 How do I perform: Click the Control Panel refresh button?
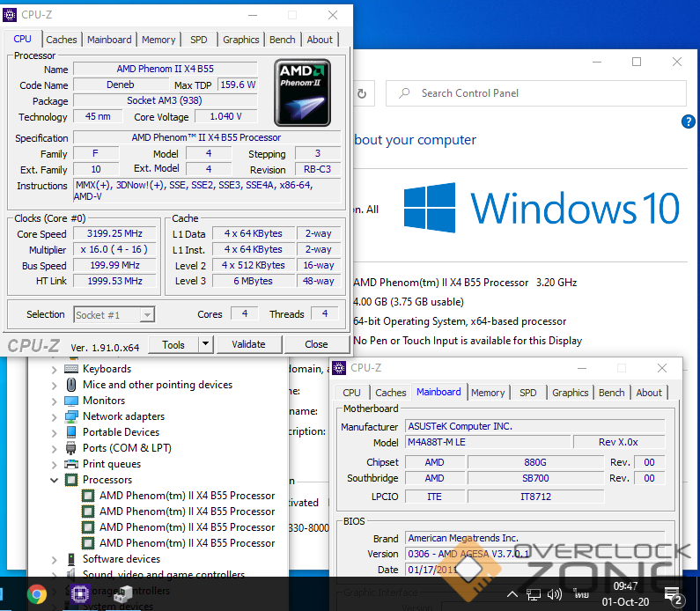click(362, 93)
